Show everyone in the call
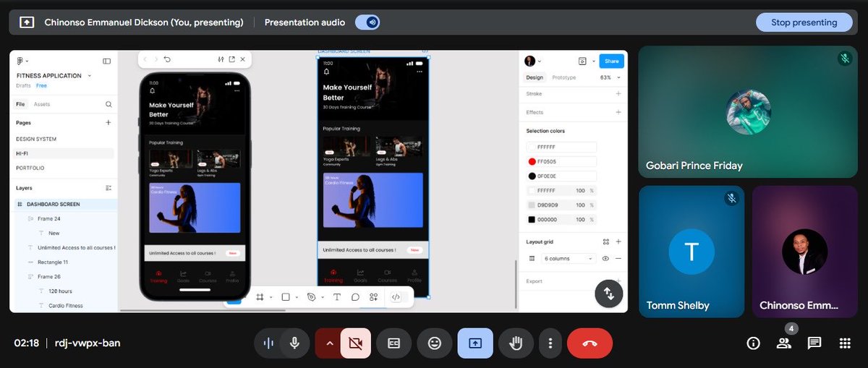 pyautogui.click(x=784, y=343)
